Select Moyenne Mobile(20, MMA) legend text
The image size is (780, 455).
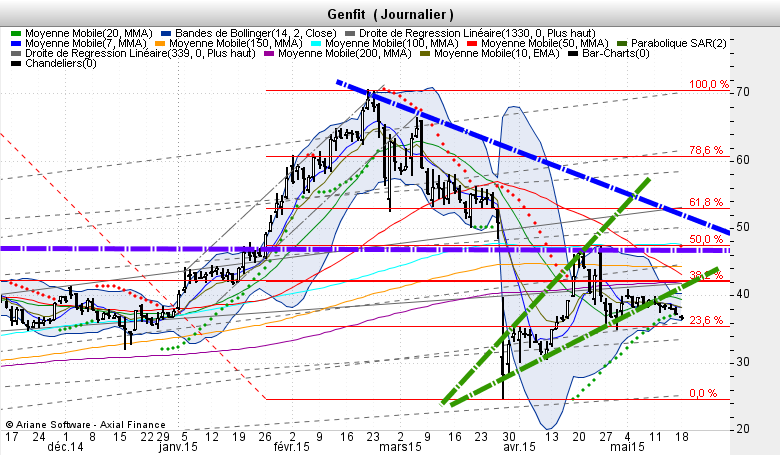point(89,33)
